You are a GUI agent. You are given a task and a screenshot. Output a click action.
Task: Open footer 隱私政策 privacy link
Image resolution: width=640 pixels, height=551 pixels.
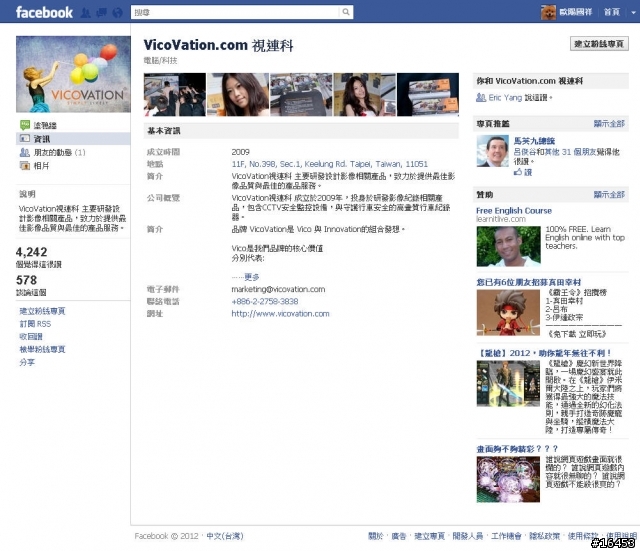[544, 536]
